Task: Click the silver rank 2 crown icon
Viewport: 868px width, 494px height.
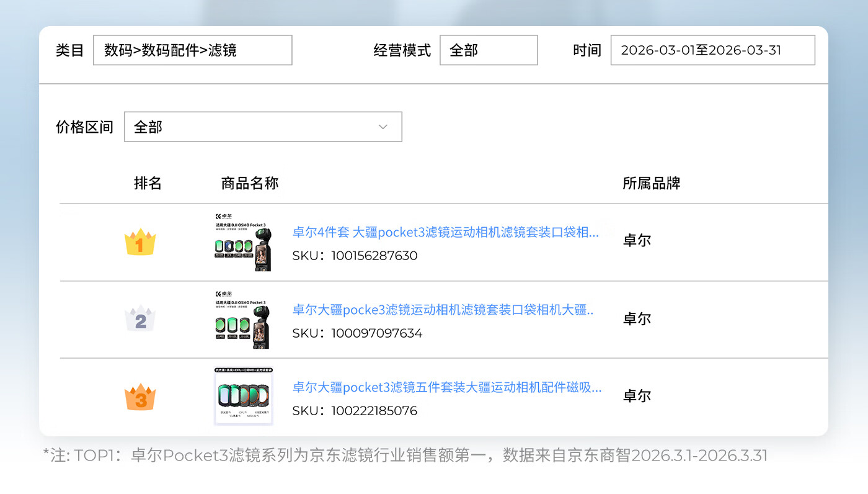Action: tap(140, 319)
